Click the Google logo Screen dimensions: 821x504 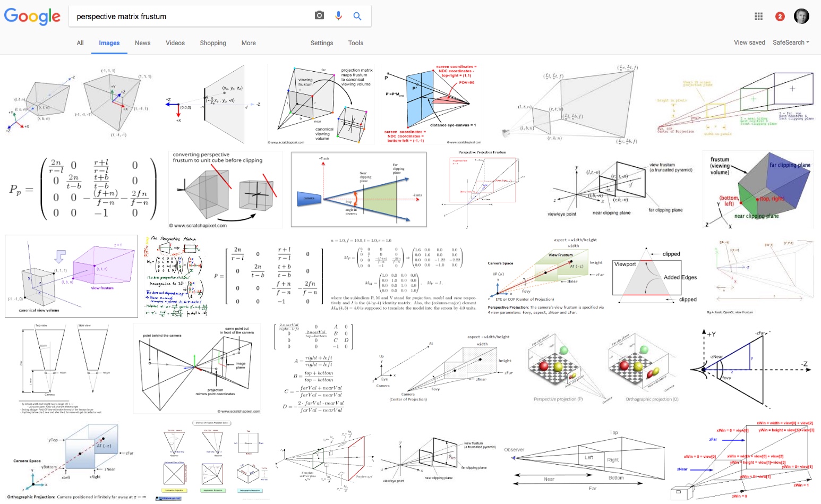point(32,16)
